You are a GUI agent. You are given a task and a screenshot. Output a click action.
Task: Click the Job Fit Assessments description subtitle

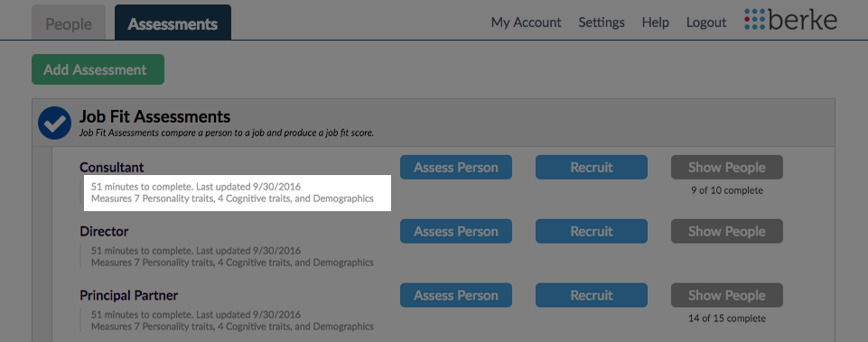click(227, 134)
